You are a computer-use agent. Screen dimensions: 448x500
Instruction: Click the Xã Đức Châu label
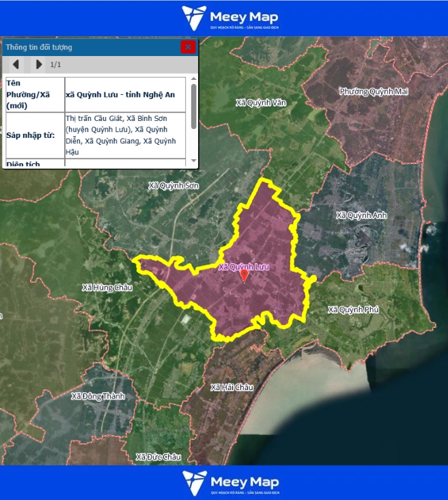point(158,456)
